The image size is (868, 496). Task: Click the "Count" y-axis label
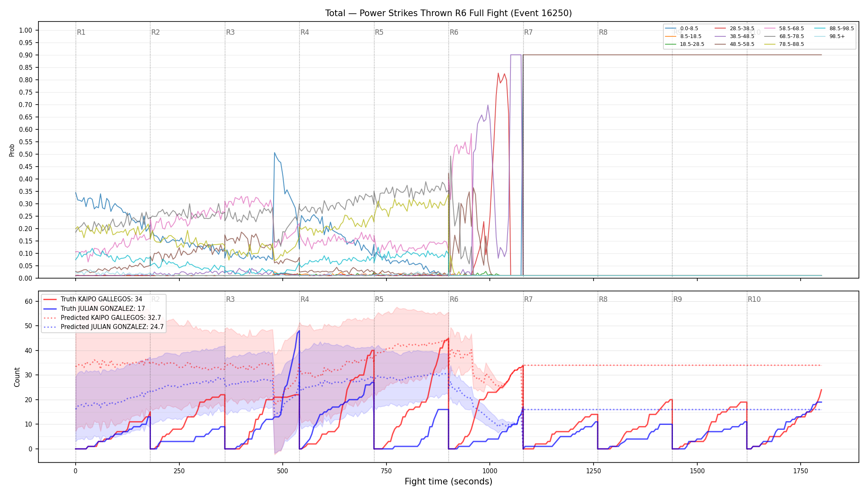point(17,377)
